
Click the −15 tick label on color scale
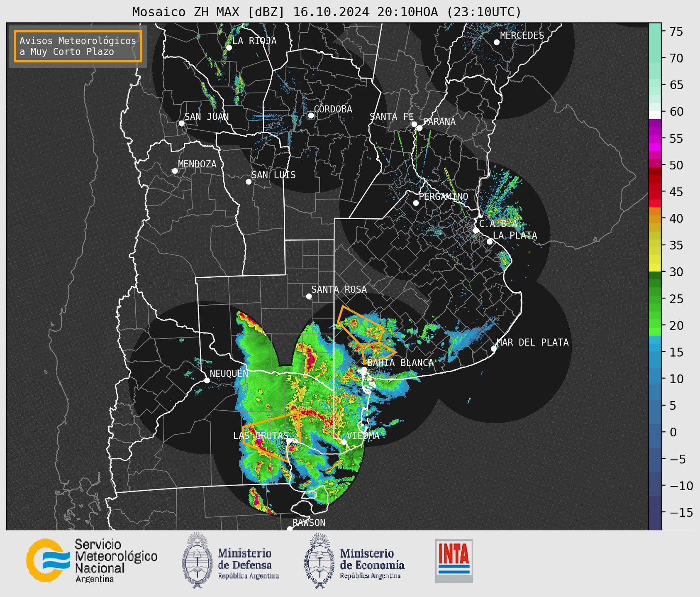click(x=681, y=513)
